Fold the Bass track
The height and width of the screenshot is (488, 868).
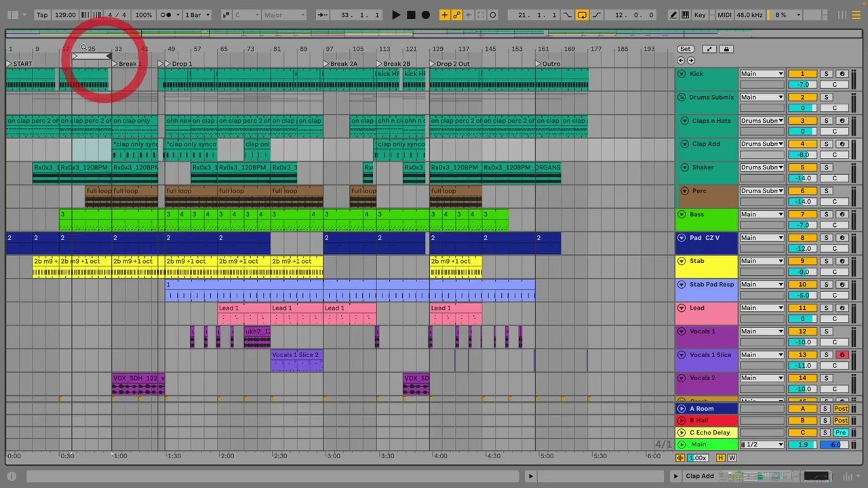click(682, 214)
